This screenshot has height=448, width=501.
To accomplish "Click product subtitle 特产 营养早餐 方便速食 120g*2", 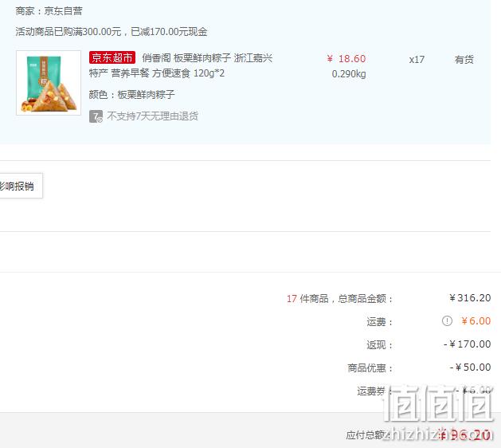I will click(157, 73).
